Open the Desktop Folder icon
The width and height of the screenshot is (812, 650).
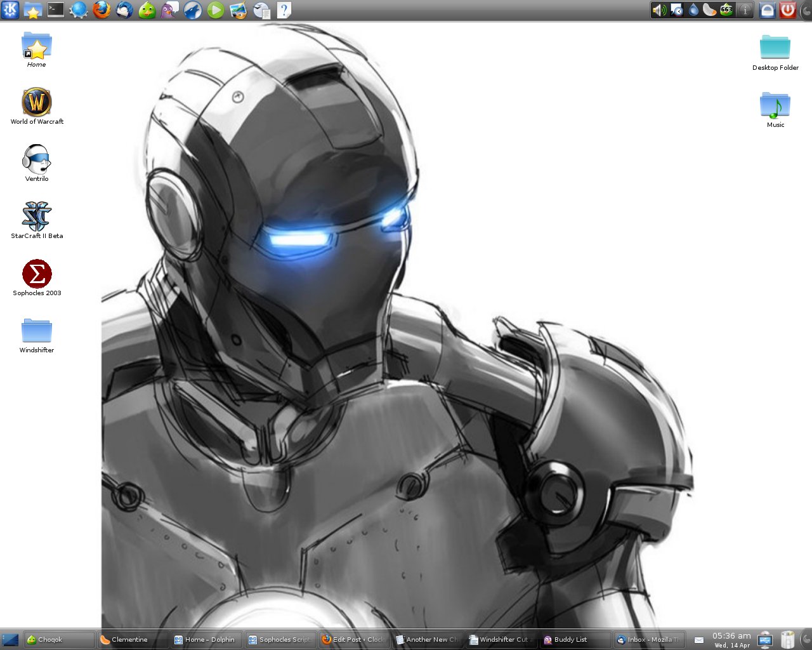coord(775,52)
